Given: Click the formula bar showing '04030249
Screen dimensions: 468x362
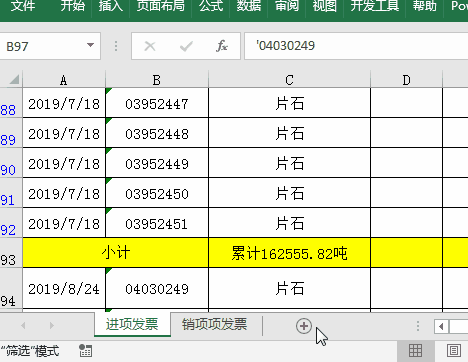Looking at the screenshot, I should point(356,46).
